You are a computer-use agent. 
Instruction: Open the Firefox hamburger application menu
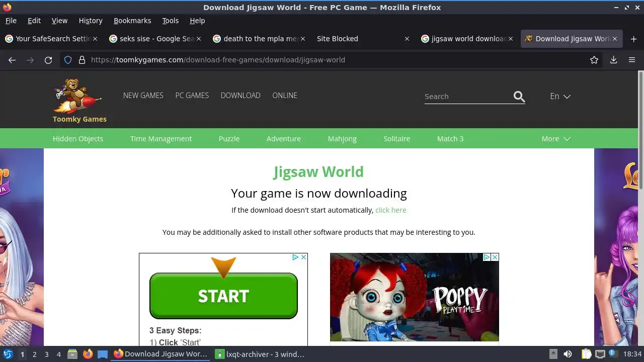[x=632, y=60]
